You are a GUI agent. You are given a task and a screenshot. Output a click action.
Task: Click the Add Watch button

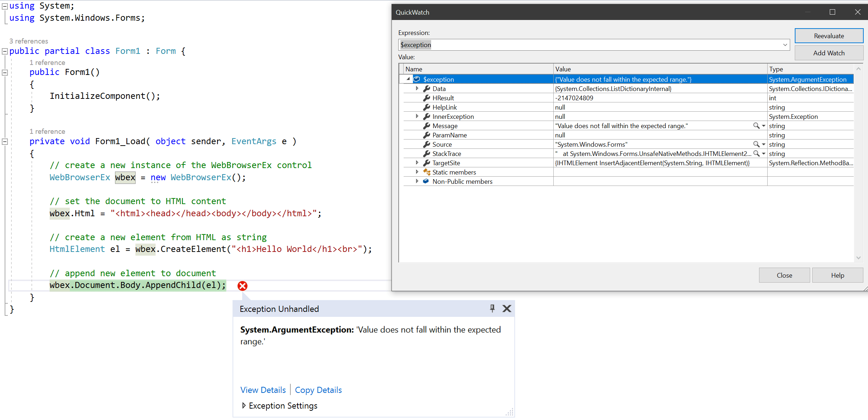click(x=829, y=52)
